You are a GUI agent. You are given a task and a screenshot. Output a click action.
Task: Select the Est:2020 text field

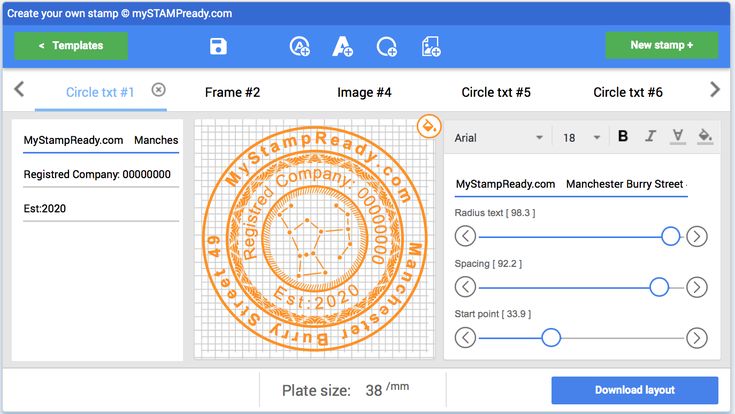tap(101, 209)
